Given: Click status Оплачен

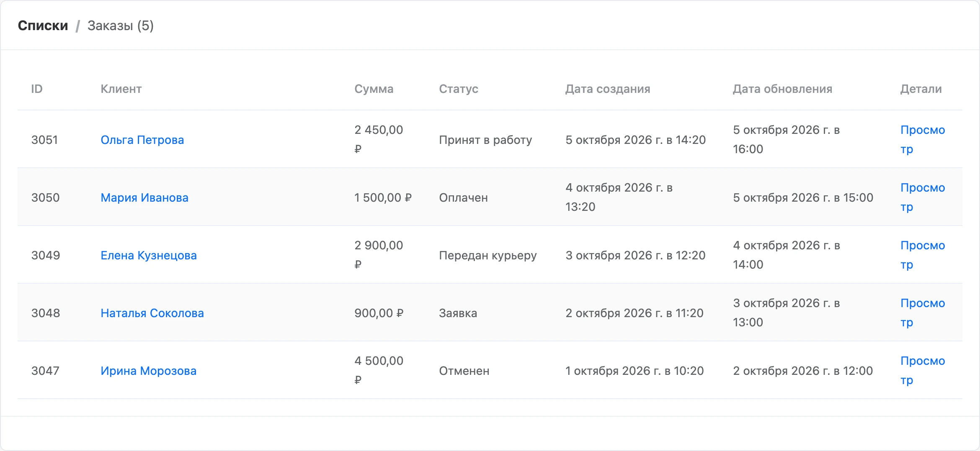Looking at the screenshot, I should pyautogui.click(x=463, y=197).
